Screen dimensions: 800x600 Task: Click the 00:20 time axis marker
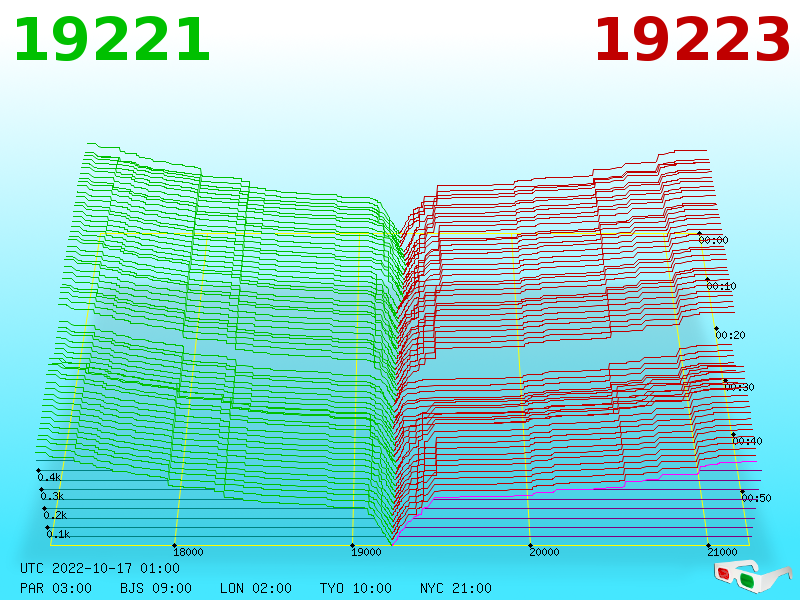tap(731, 335)
